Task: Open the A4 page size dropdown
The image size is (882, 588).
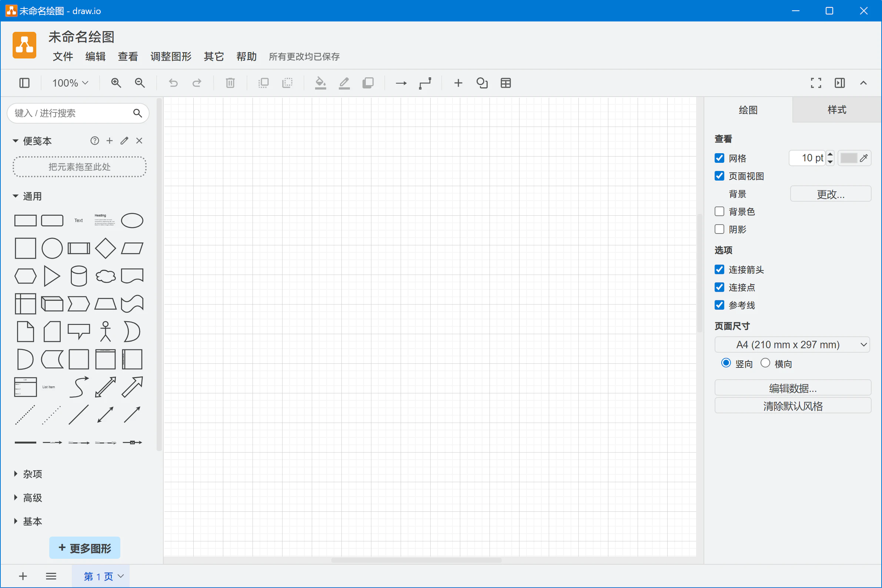Action: coord(792,344)
